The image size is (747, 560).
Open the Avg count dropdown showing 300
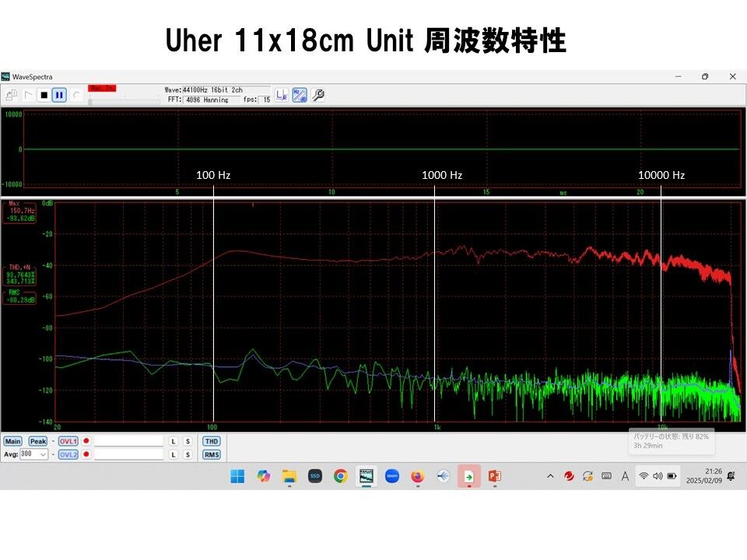pyautogui.click(x=33, y=454)
